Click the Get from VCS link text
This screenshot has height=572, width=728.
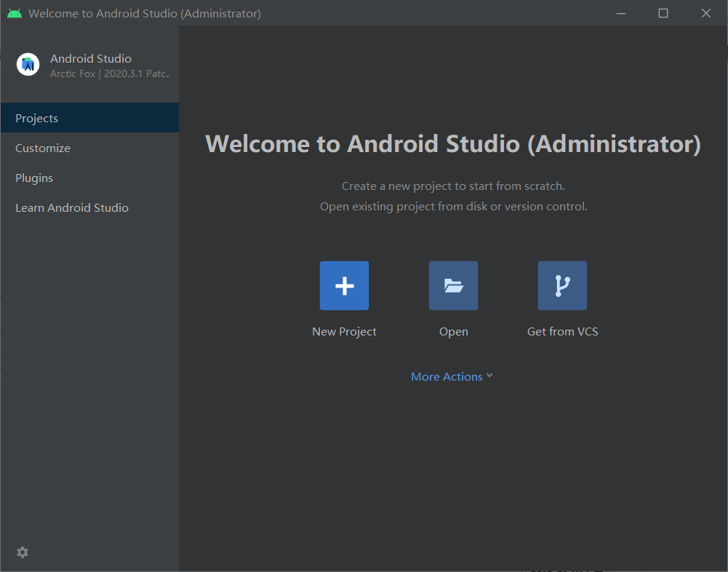562,331
